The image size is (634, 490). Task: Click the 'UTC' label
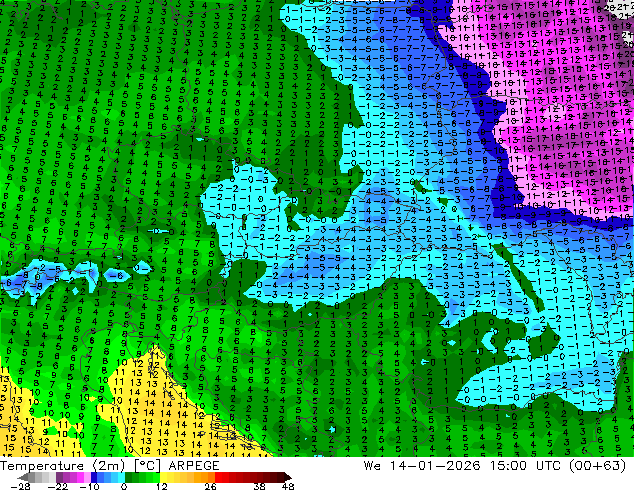coord(548,466)
